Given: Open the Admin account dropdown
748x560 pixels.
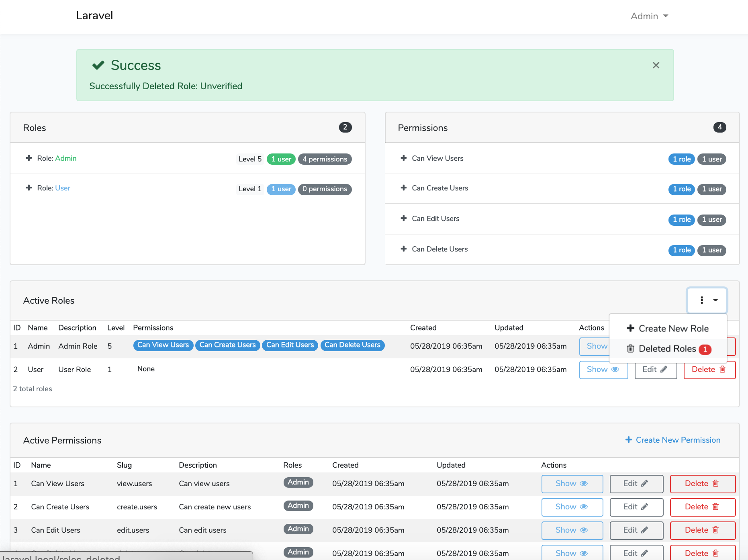Looking at the screenshot, I should point(649,16).
